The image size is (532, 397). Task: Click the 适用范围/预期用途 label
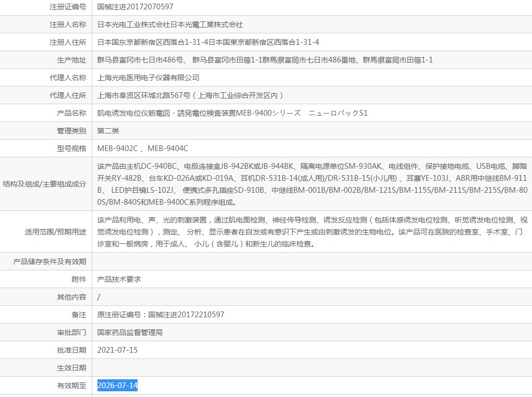click(56, 232)
